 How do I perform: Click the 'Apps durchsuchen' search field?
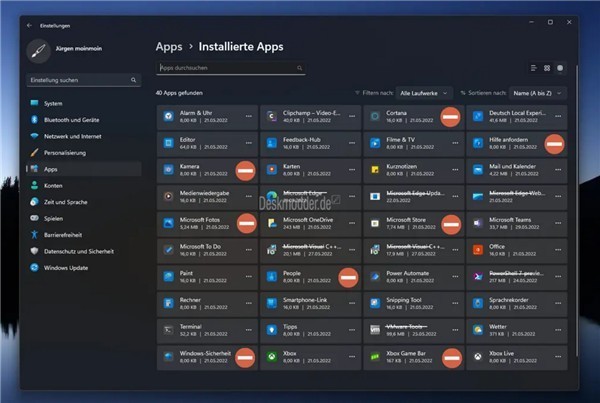pos(230,69)
